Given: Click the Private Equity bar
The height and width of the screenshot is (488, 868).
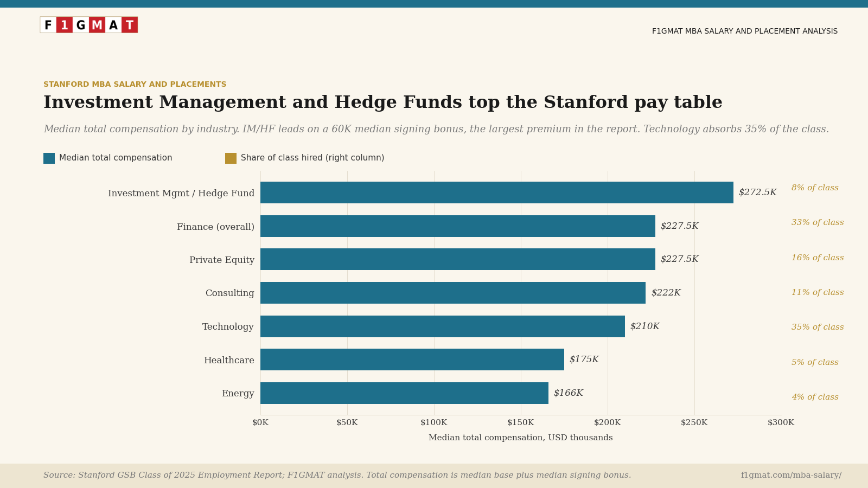Looking at the screenshot, I should click(458, 259).
